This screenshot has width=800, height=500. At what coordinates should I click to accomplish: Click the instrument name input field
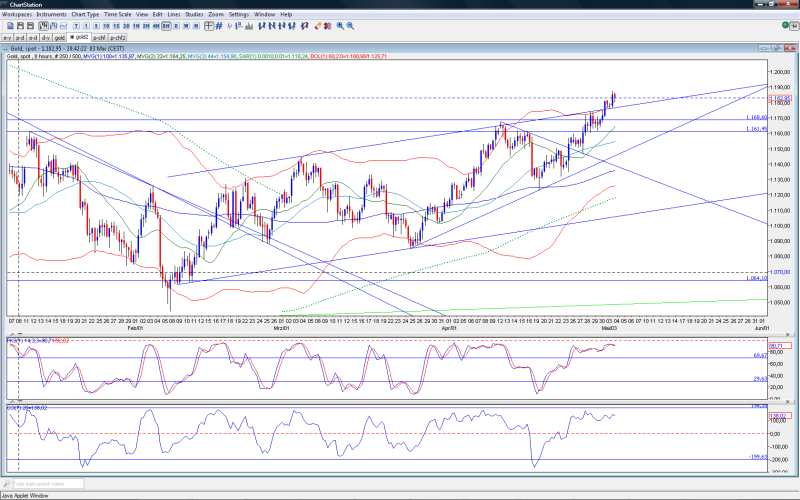point(48,484)
